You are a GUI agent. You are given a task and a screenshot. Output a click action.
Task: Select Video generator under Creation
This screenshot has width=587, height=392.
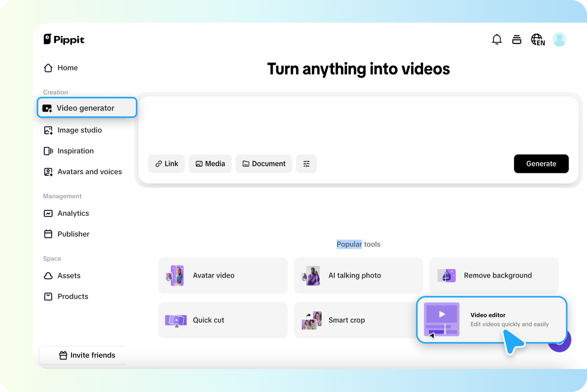(x=85, y=108)
